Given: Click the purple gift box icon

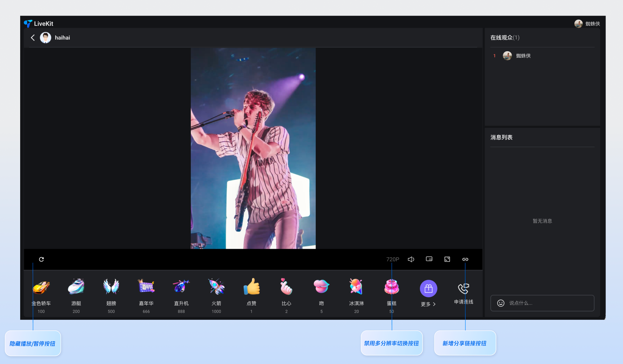Looking at the screenshot, I should pos(429,289).
